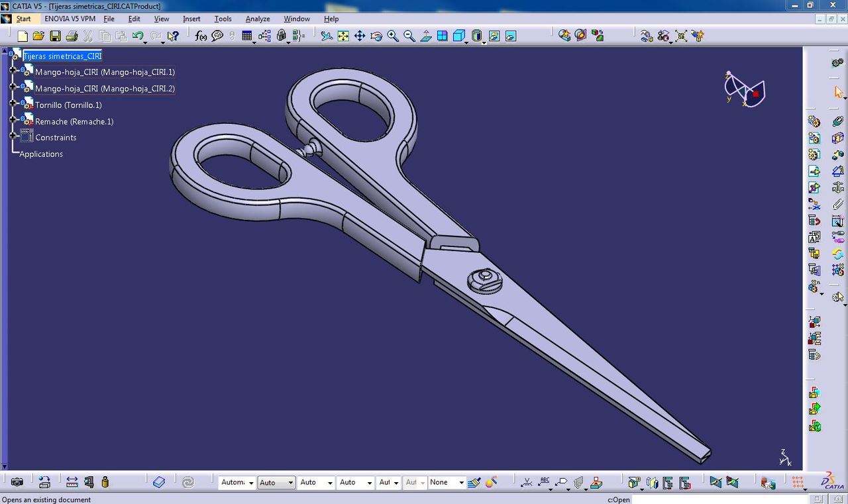This screenshot has height=504, width=848.
Task: Click the Select arrow tool on right toolbar
Action: (838, 92)
